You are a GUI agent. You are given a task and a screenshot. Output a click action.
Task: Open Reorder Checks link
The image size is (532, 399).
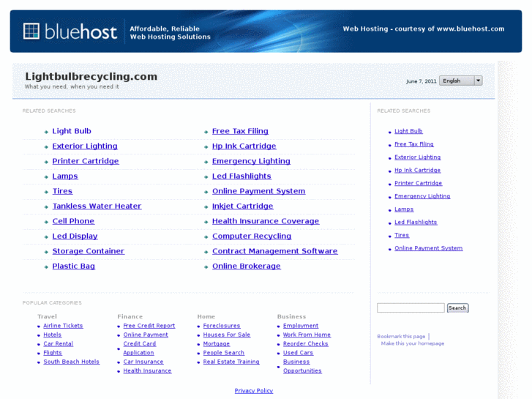coord(305,343)
